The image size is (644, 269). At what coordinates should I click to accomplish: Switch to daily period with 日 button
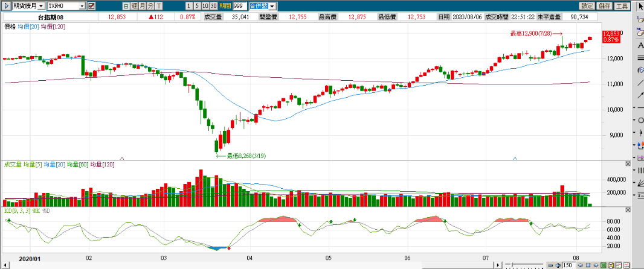[126, 5]
